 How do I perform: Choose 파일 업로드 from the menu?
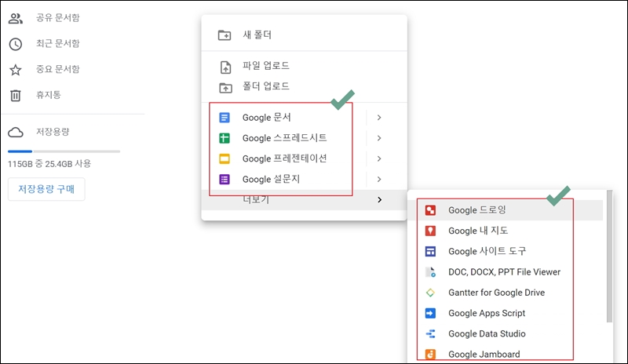pyautogui.click(x=304, y=66)
